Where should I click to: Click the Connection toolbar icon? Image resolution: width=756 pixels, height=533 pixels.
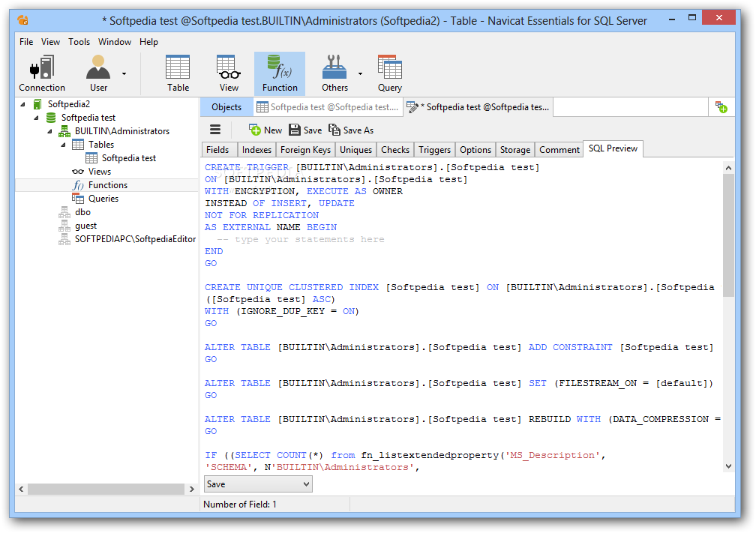point(42,73)
